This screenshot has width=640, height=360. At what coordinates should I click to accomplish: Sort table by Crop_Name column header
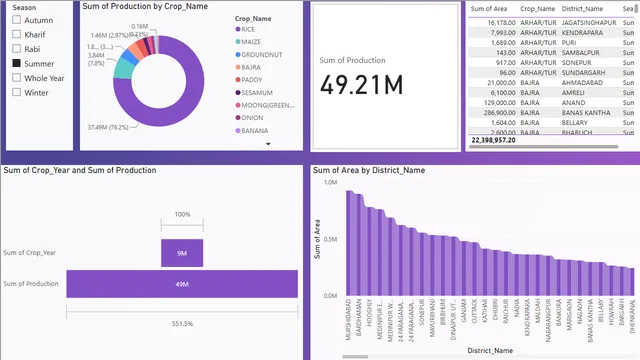click(538, 9)
